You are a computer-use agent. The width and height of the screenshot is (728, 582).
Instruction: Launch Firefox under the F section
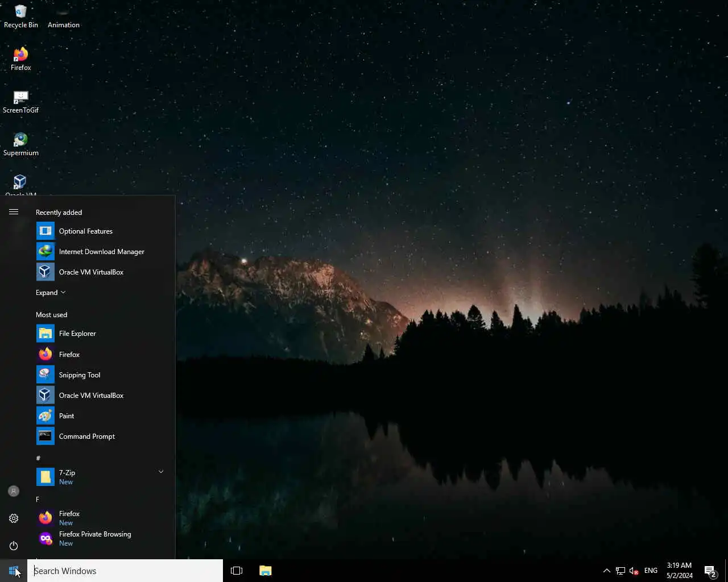[x=101, y=518]
